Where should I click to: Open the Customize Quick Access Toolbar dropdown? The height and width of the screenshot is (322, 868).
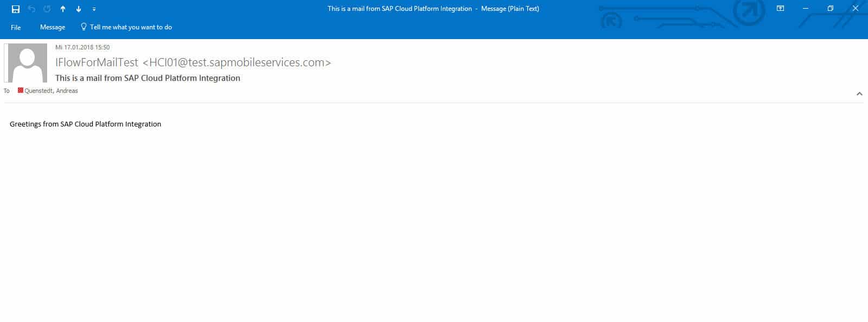(x=94, y=9)
